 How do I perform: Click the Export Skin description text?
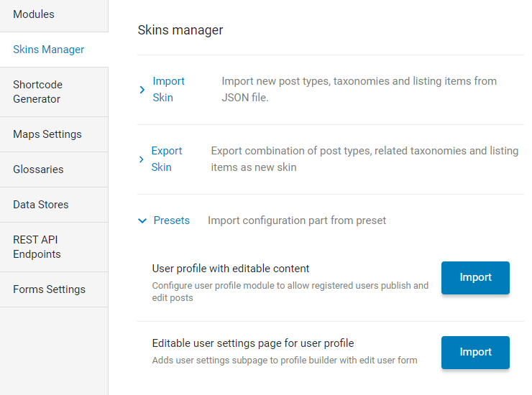point(364,159)
